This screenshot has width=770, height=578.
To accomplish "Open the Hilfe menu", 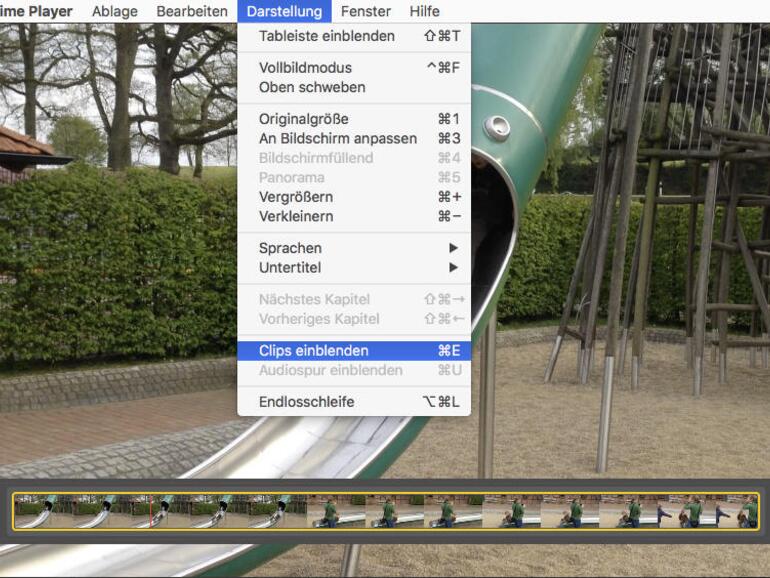I will click(424, 11).
